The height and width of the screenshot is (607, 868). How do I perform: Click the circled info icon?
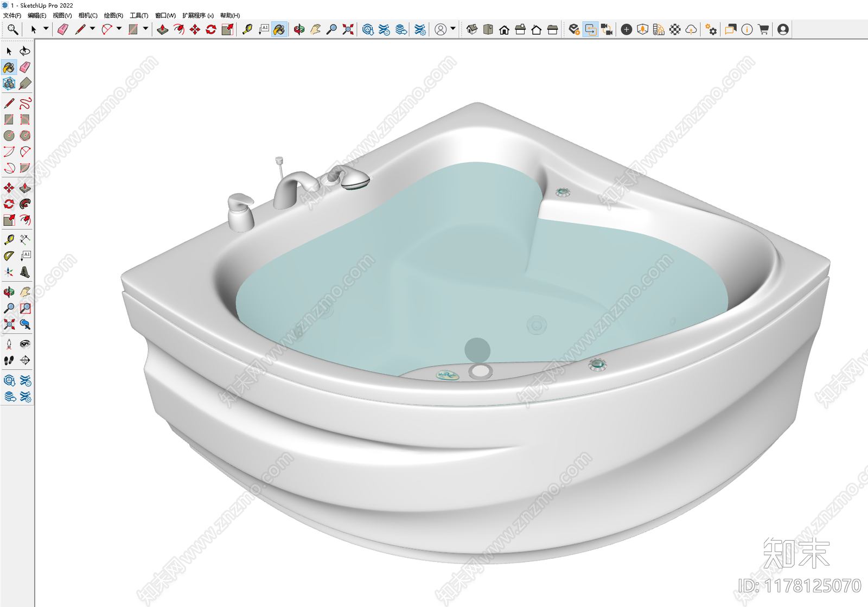pos(747,29)
